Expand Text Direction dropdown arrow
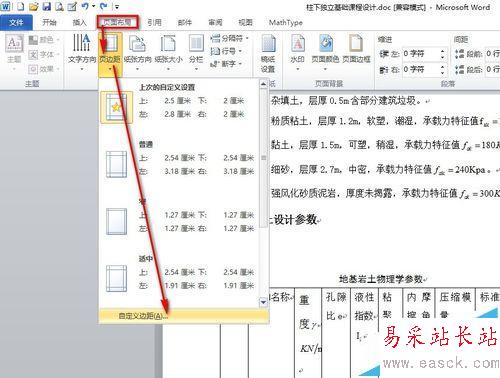The height and width of the screenshot is (378, 500). (82, 69)
